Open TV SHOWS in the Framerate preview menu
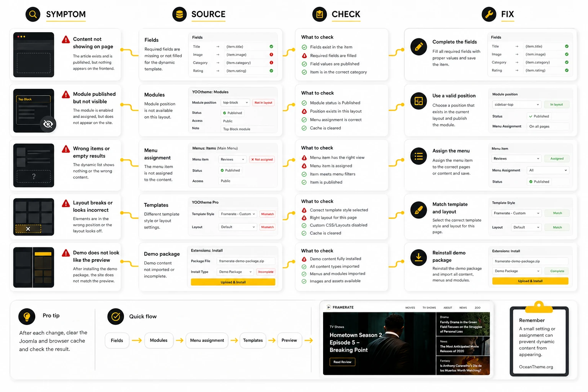 point(429,308)
